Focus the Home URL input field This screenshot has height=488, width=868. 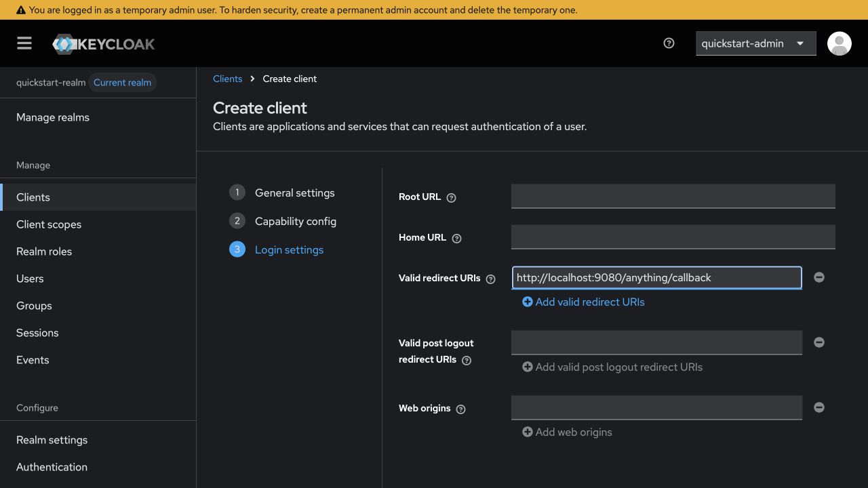point(673,237)
